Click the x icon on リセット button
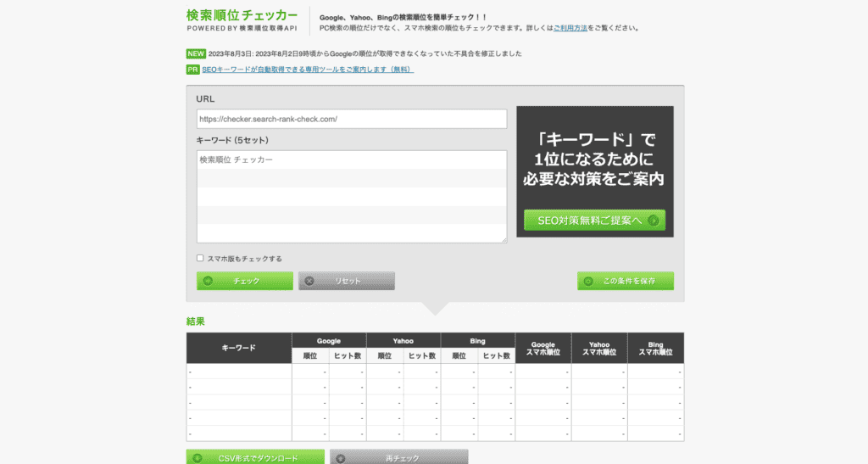868x464 pixels. [309, 281]
